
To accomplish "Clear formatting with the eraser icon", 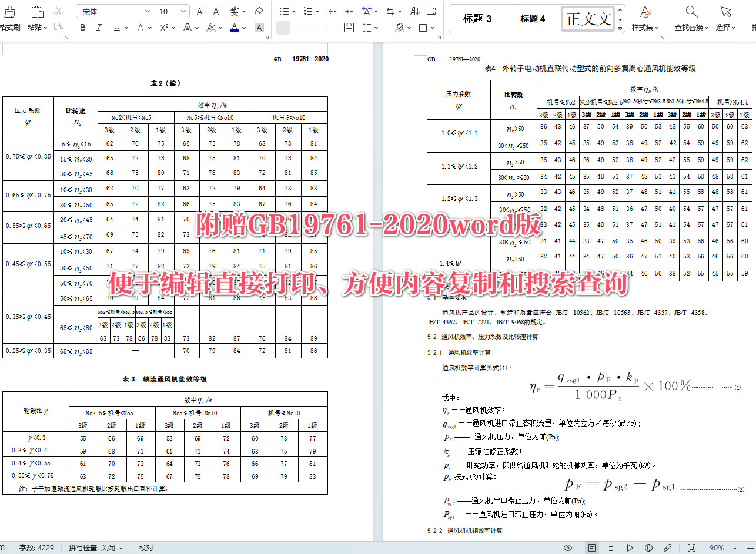I will pyautogui.click(x=260, y=12).
